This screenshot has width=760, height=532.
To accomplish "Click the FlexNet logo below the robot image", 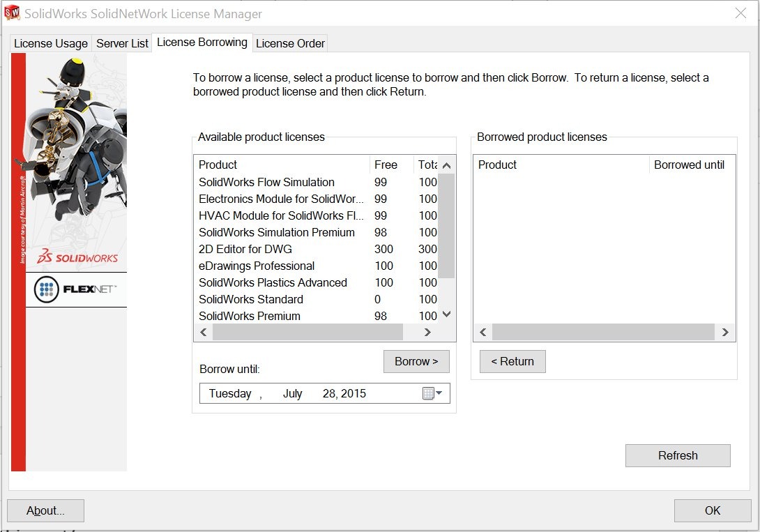I will 76,288.
